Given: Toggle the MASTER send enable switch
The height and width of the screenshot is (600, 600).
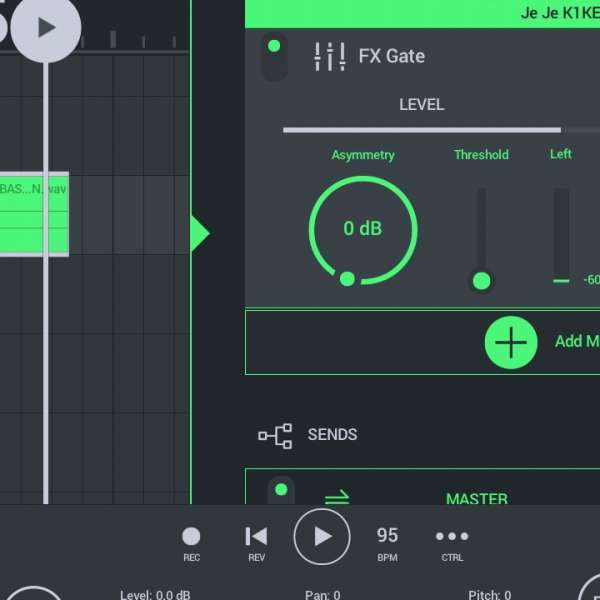Looking at the screenshot, I should 281,491.
